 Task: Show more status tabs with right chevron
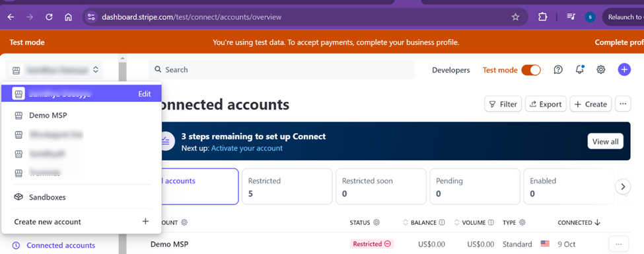tap(623, 187)
